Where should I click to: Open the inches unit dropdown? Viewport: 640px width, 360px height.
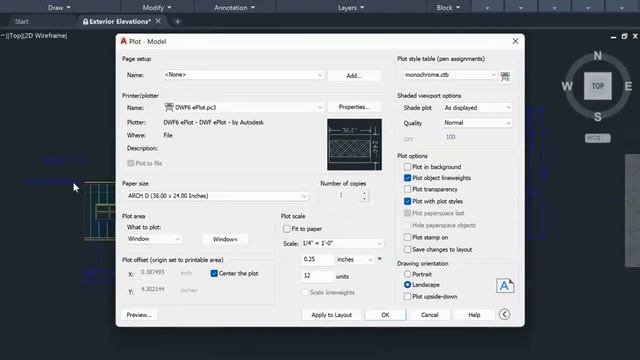click(354, 260)
